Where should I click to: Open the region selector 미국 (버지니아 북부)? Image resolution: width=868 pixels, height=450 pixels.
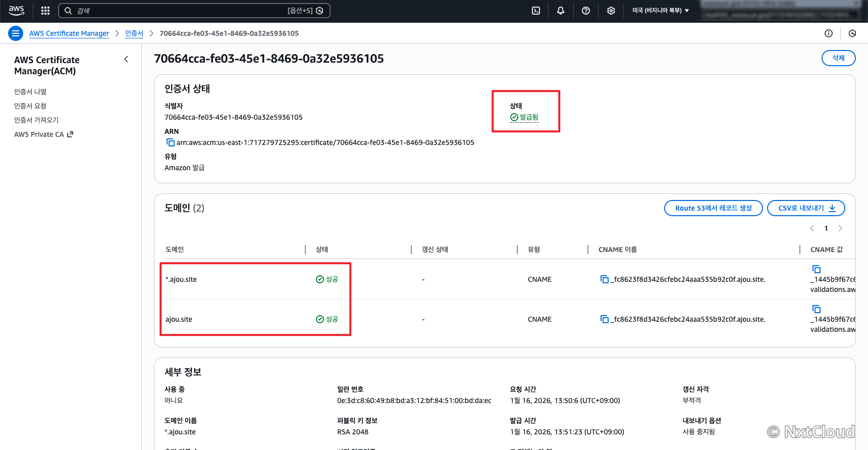click(x=661, y=11)
